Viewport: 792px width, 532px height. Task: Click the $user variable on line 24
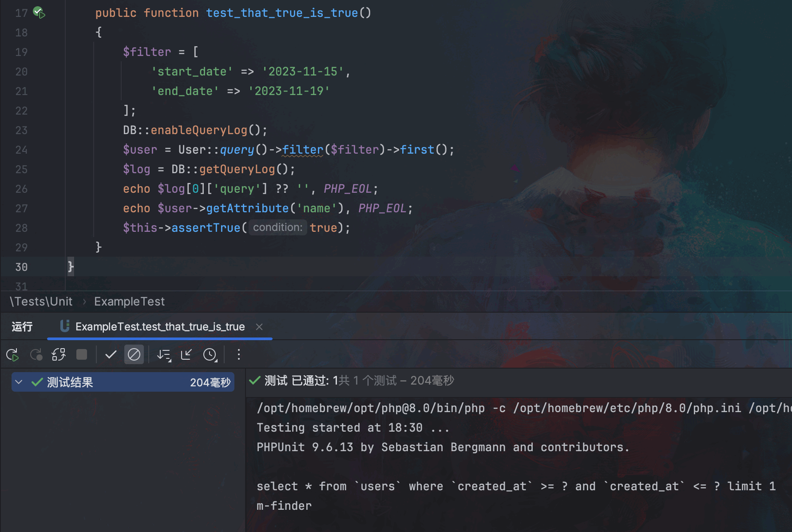140,150
